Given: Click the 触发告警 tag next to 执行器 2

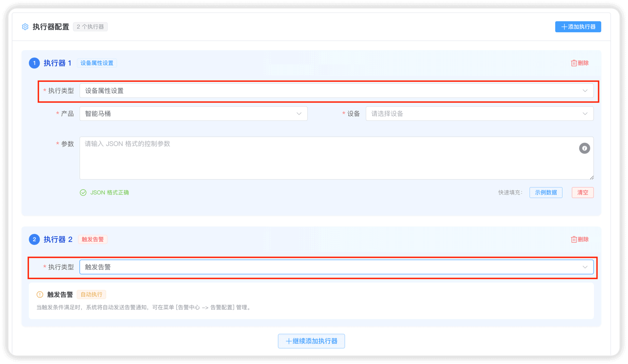Looking at the screenshot, I should pos(93,239).
